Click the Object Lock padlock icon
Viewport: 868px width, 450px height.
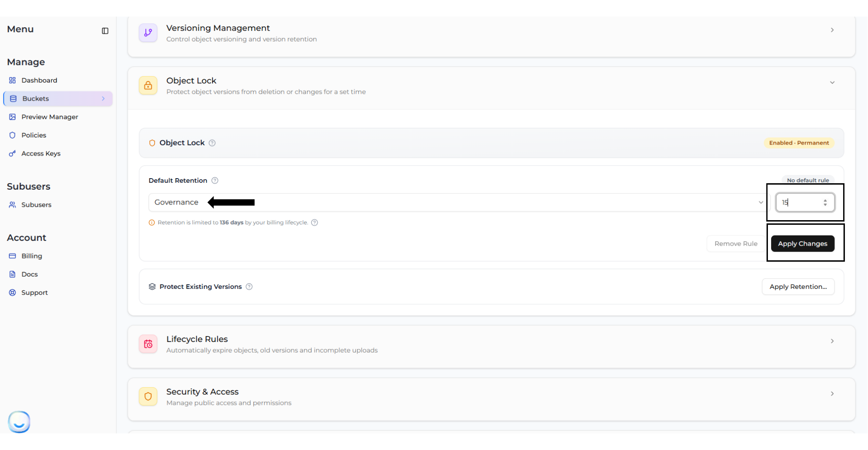pos(148,85)
